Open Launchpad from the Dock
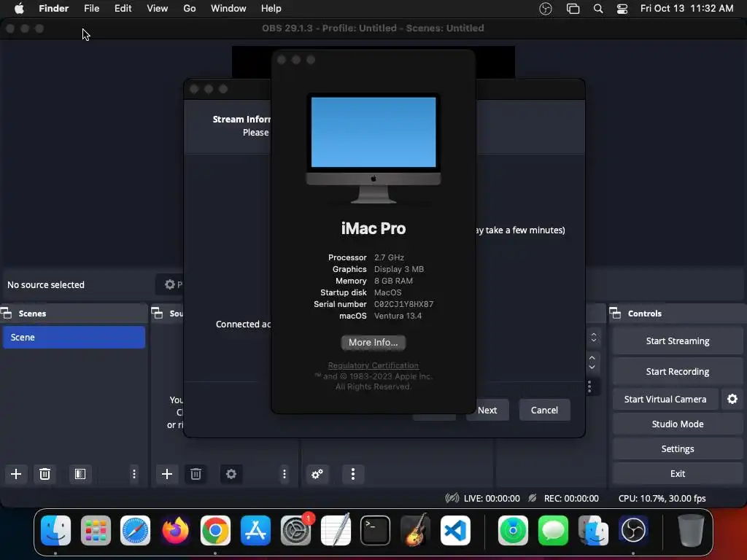 coord(96,530)
